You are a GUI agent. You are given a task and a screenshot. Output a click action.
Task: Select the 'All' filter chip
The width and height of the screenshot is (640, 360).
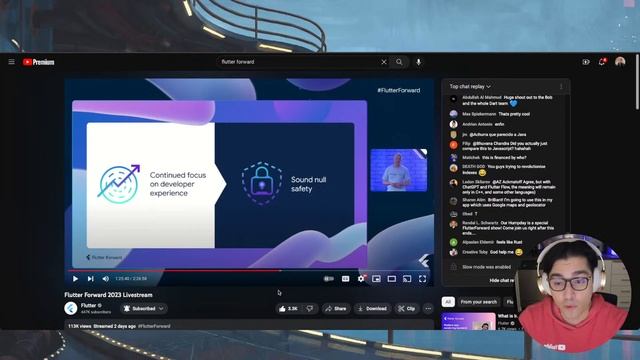448,302
